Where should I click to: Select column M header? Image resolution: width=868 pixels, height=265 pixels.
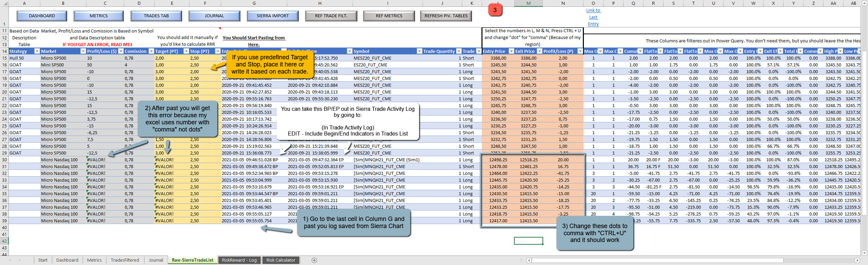click(529, 3)
